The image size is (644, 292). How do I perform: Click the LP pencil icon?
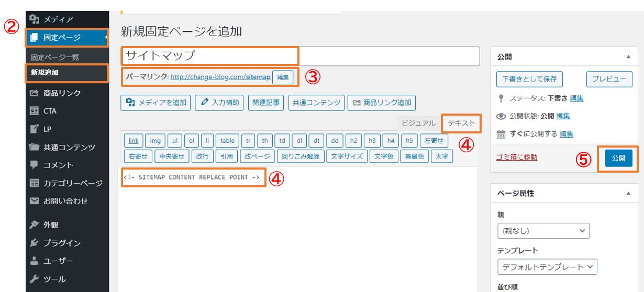click(x=35, y=129)
